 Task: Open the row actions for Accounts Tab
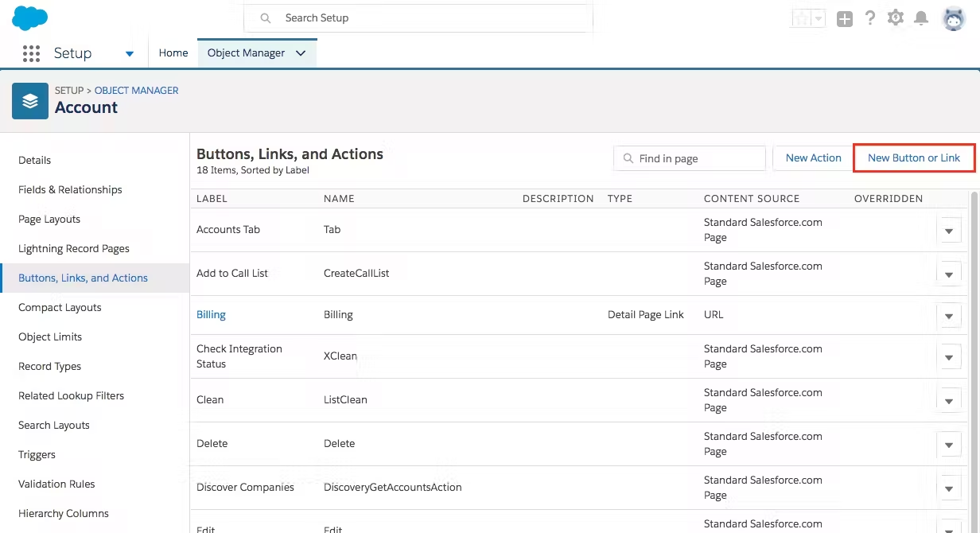click(x=949, y=230)
